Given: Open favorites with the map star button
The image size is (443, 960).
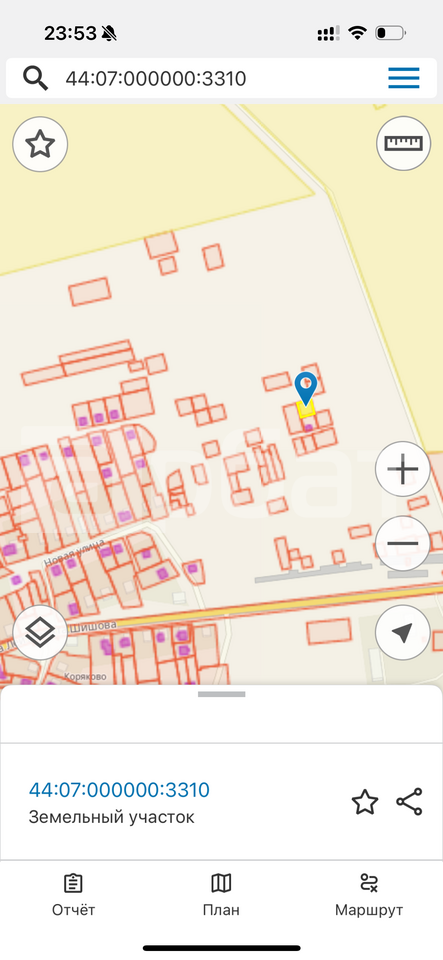Looking at the screenshot, I should click(40, 144).
